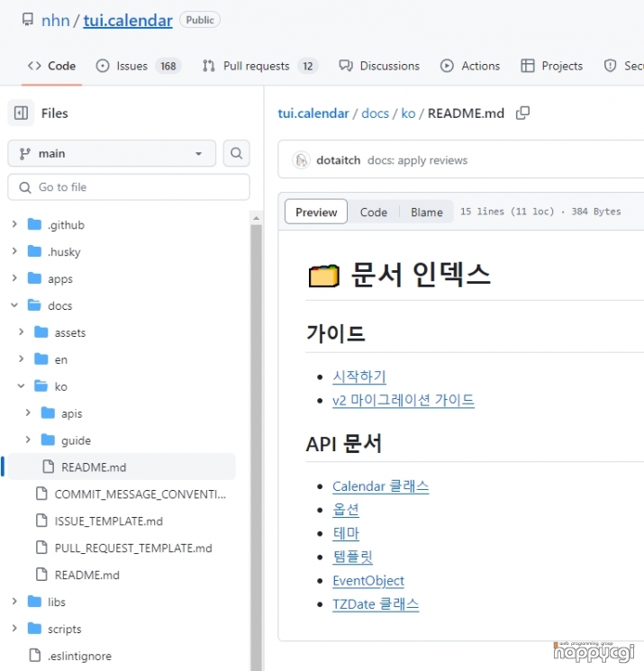Viewport: 644px width, 671px height.
Task: Click the search magnifier button beside main
Action: (x=236, y=153)
